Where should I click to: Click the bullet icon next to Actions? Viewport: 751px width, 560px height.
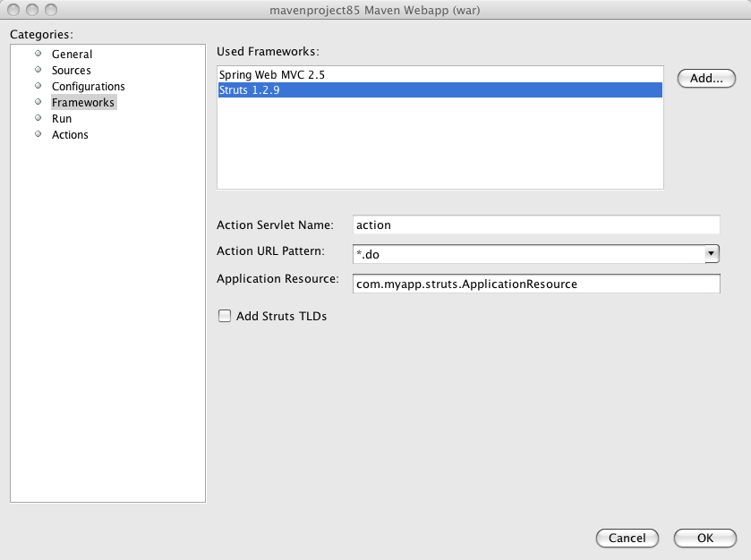(x=38, y=134)
